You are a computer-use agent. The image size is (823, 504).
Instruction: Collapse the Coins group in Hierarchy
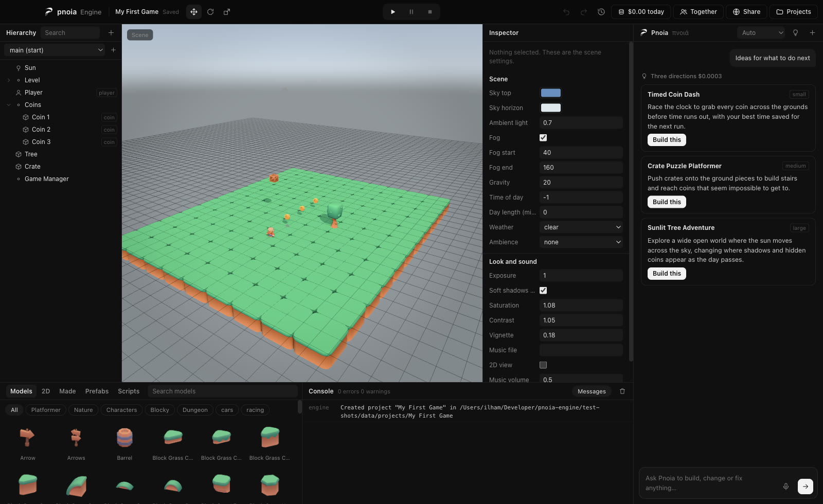[x=9, y=105]
